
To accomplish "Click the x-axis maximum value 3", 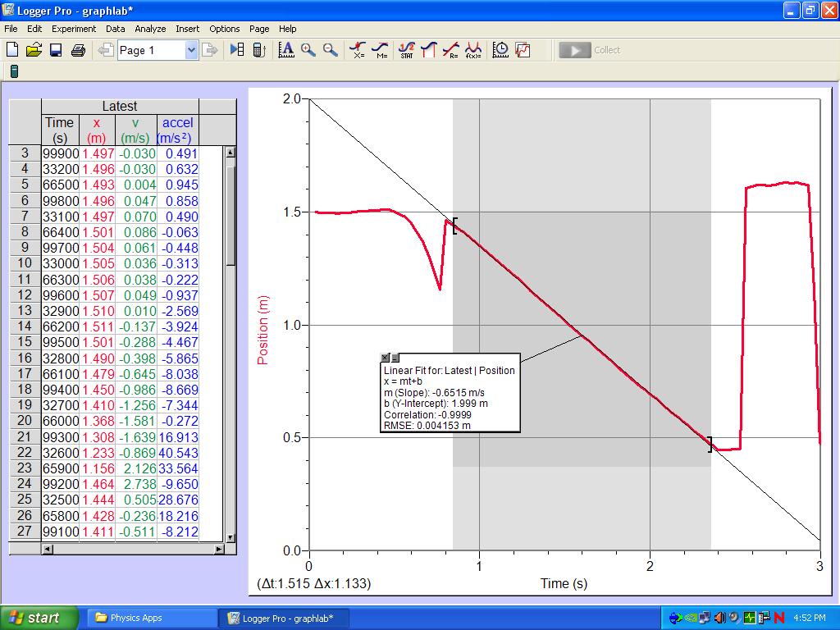I will (819, 566).
